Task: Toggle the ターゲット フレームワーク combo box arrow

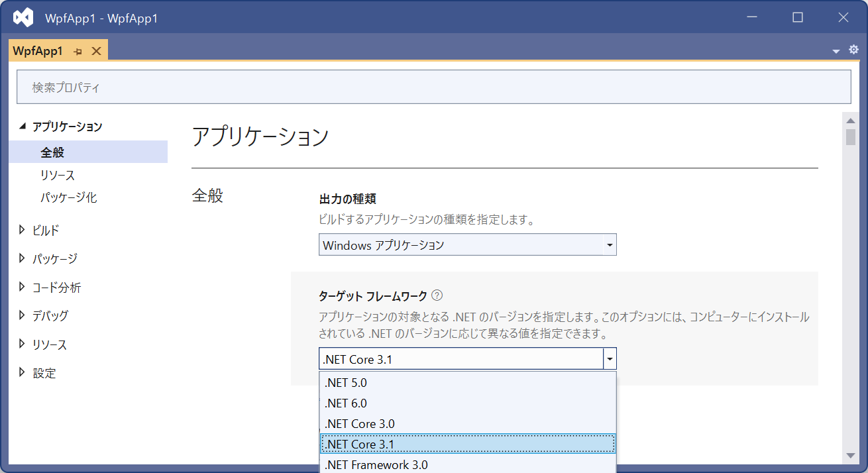Action: 610,359
